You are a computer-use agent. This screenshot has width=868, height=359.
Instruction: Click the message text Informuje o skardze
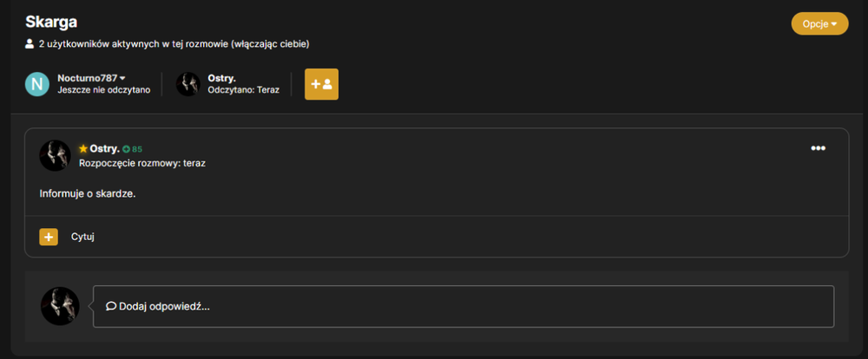88,194
